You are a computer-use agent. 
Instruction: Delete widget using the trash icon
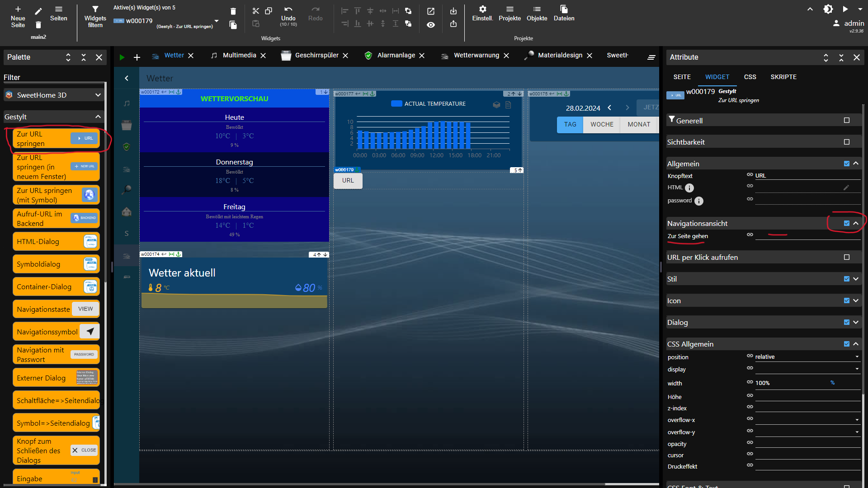[x=233, y=11]
